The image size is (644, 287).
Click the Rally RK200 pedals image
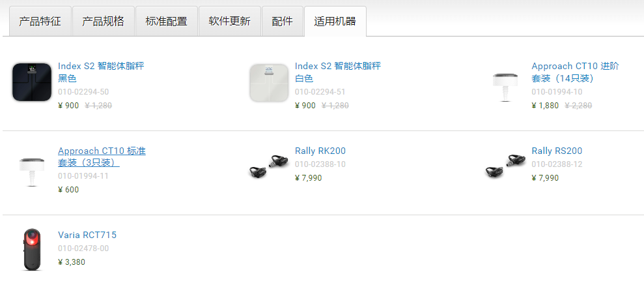pos(269,166)
